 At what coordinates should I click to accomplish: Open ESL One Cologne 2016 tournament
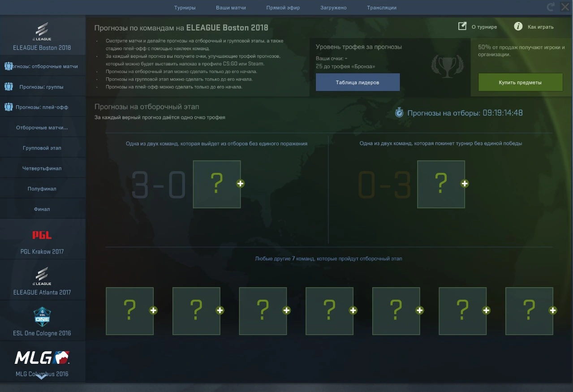(43, 321)
